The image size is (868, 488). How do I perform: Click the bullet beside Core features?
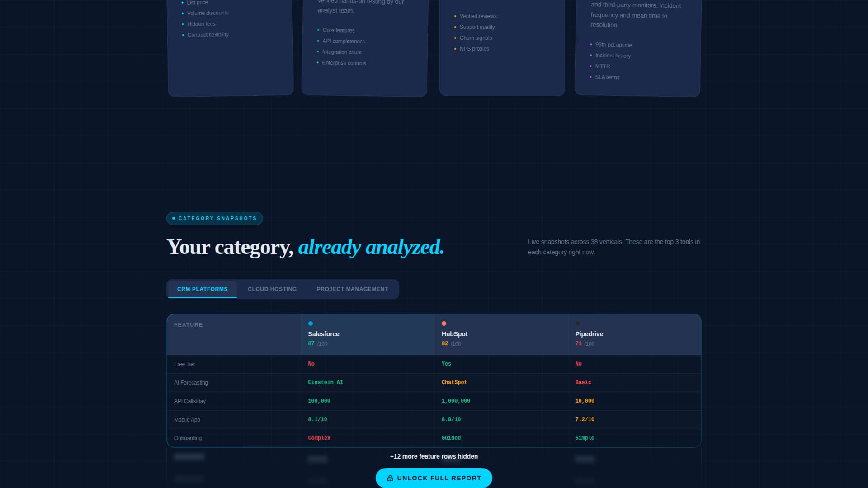click(318, 30)
